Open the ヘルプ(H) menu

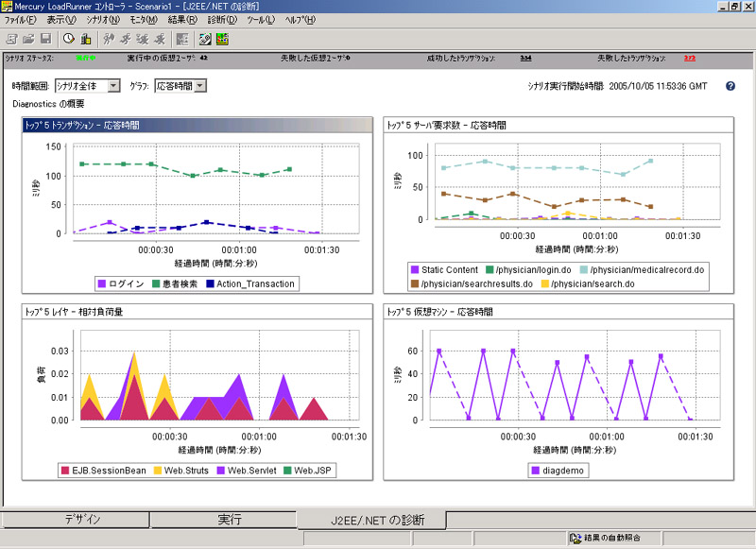coord(300,20)
